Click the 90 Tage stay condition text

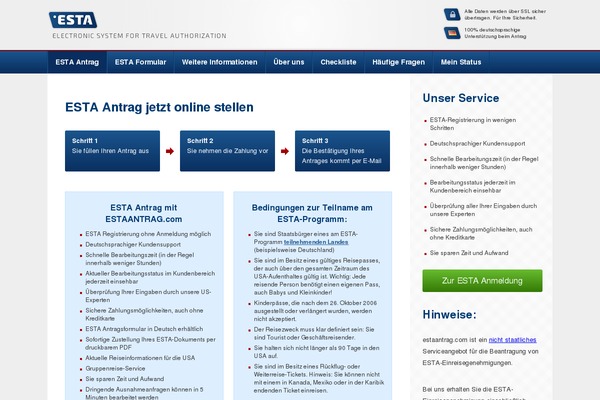point(316,352)
